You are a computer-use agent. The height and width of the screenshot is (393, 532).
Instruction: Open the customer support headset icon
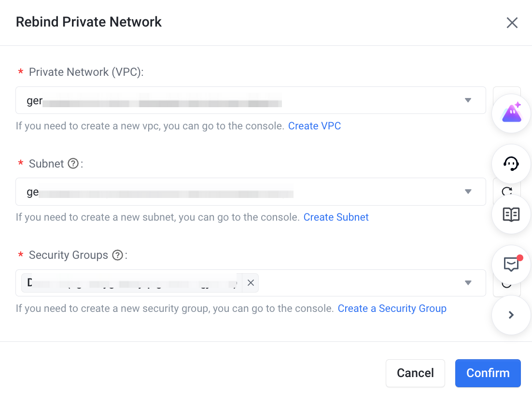pos(511,164)
